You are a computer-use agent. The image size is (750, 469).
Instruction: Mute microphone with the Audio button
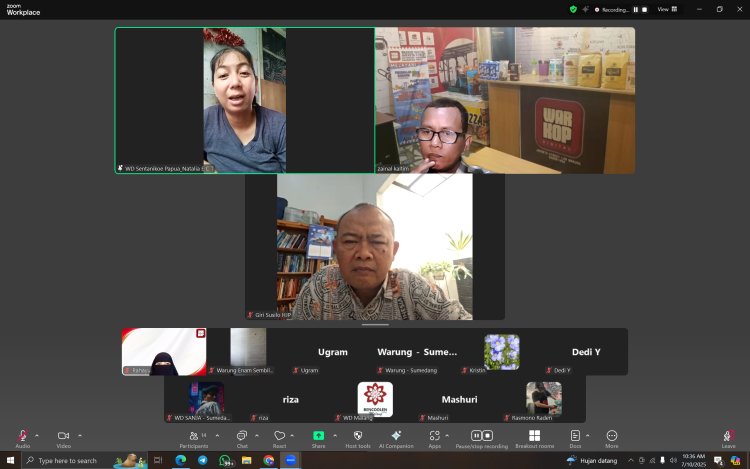click(22, 436)
